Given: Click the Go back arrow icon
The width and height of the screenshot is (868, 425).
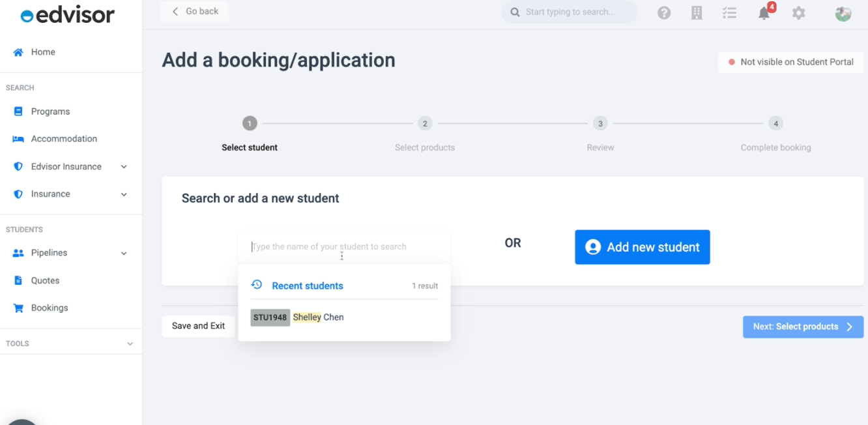Looking at the screenshot, I should [175, 12].
